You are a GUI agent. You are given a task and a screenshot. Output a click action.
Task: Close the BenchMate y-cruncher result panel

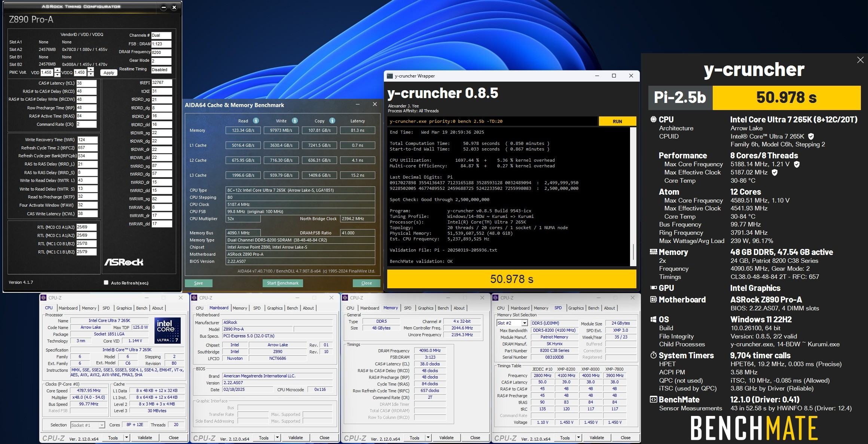click(860, 60)
